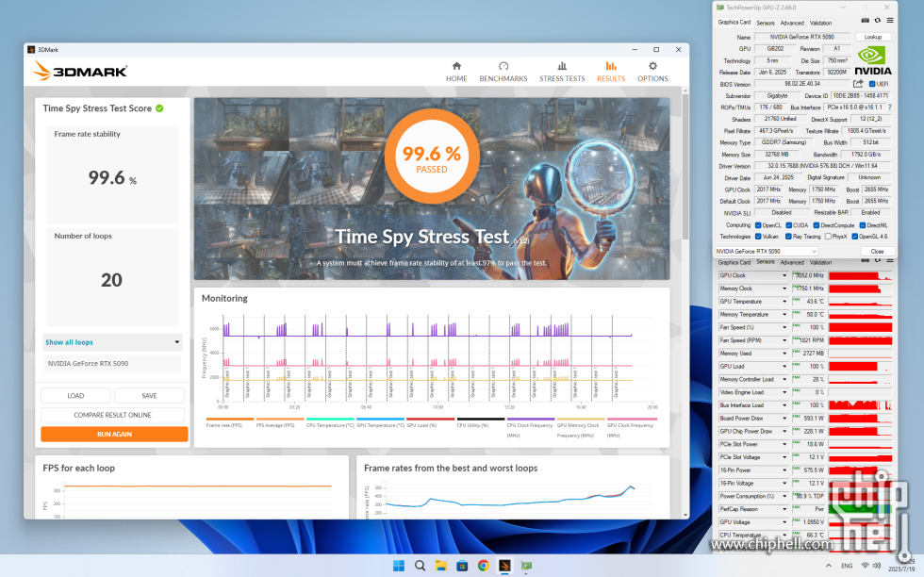Toggle the OpenGL 4.6 checkbox
The height and width of the screenshot is (577, 924).
[x=854, y=237]
